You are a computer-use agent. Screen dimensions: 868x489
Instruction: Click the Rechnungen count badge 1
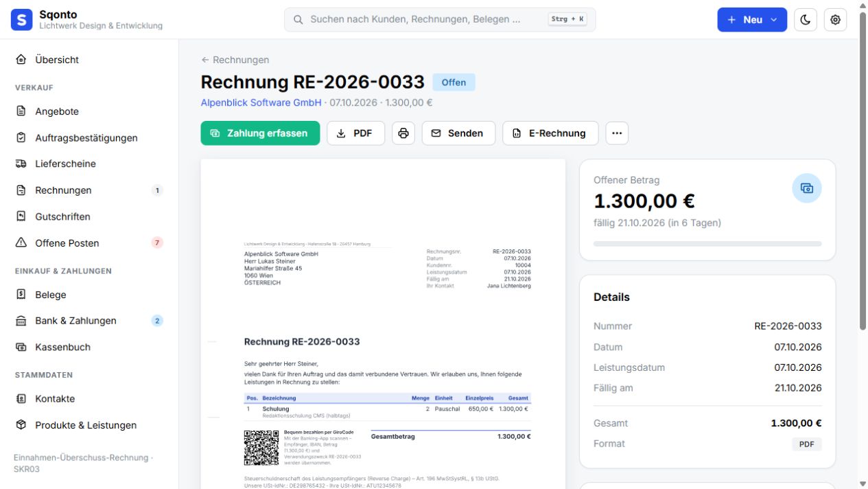pos(157,190)
